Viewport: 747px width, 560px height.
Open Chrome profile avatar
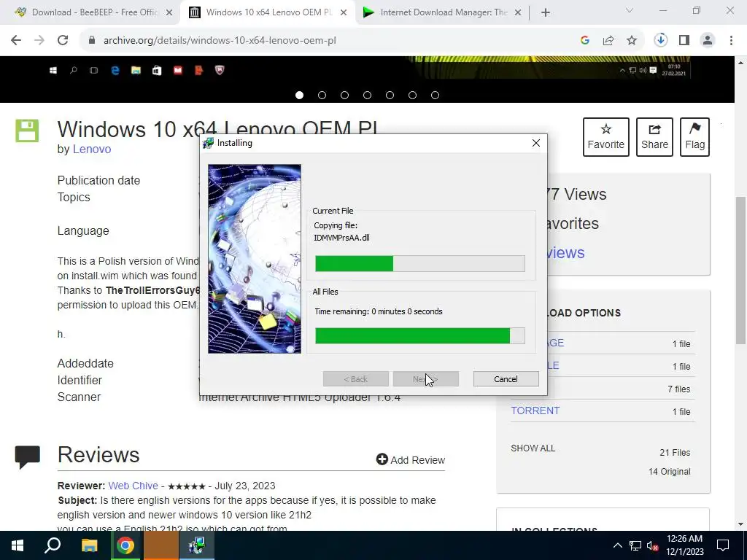point(708,41)
